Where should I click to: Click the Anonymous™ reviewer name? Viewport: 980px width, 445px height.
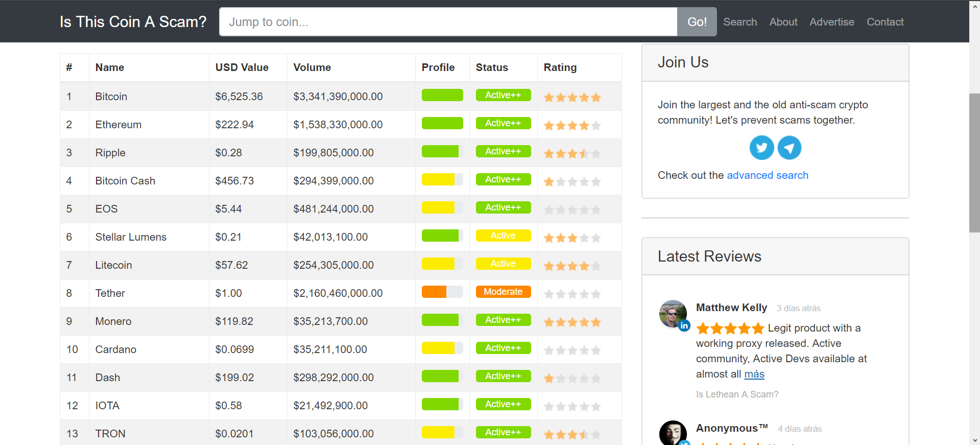(x=732, y=428)
